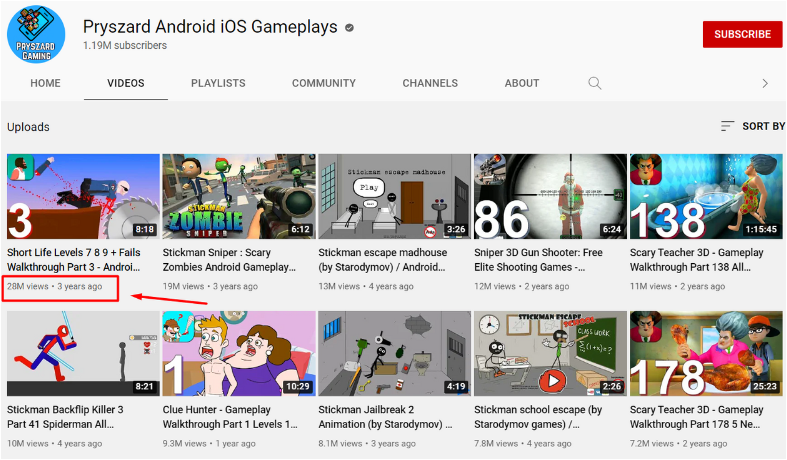Open Stickman Backflip Killer 3 title
This screenshot has width=787, height=460.
(65, 417)
